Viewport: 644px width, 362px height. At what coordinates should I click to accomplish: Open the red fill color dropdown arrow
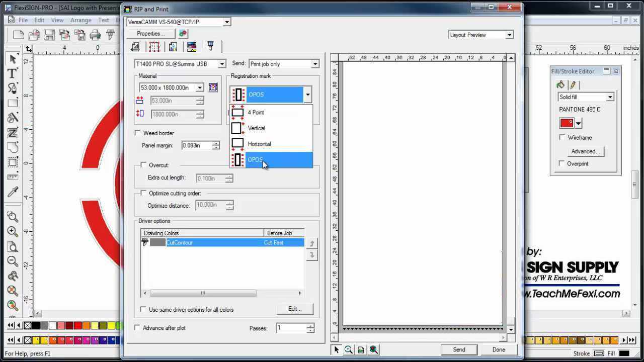click(x=579, y=123)
